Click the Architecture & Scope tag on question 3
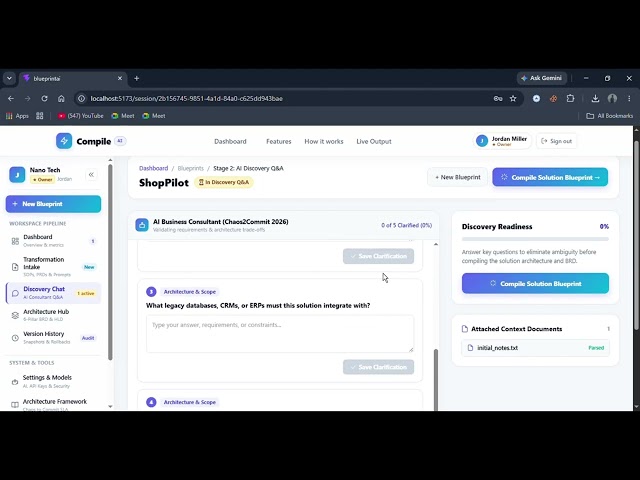Image resolution: width=640 pixels, height=480 pixels. (190, 291)
